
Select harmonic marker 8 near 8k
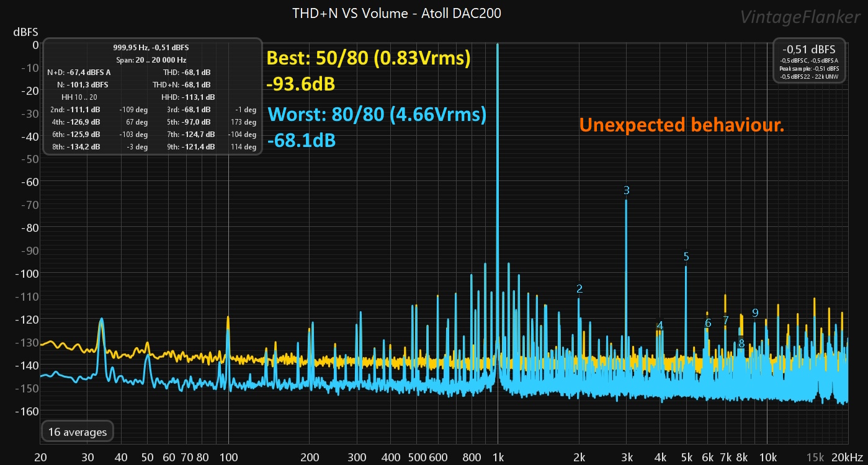point(741,343)
